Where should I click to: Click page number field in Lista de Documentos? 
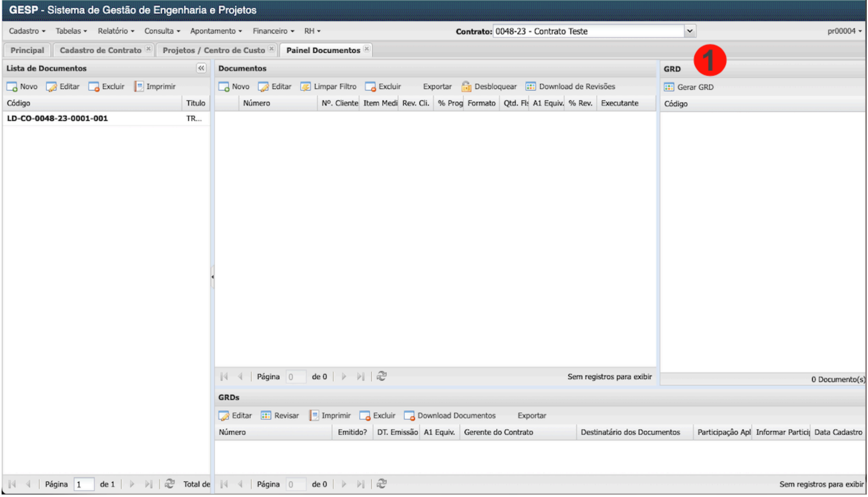click(x=84, y=484)
